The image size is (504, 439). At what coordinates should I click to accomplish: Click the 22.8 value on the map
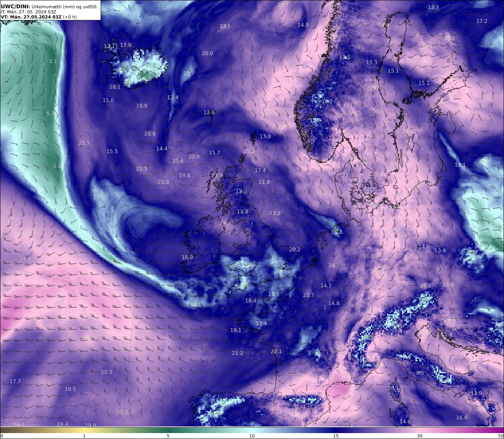point(163,182)
